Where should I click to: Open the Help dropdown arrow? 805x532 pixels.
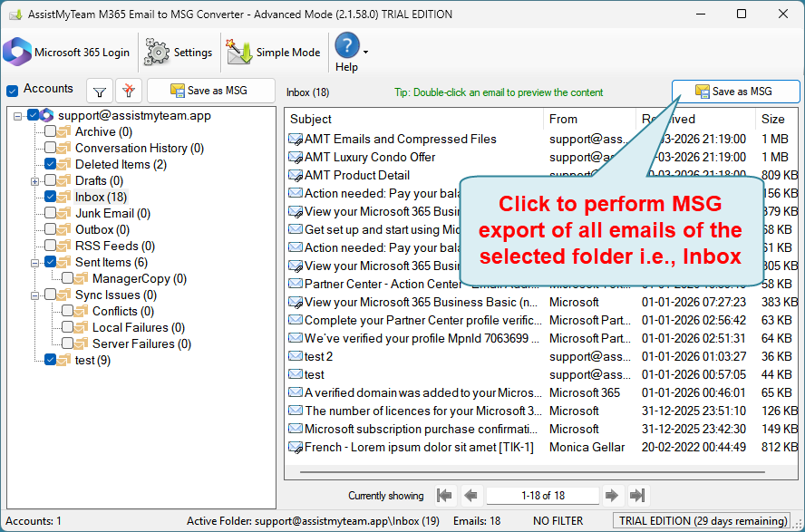click(x=365, y=52)
